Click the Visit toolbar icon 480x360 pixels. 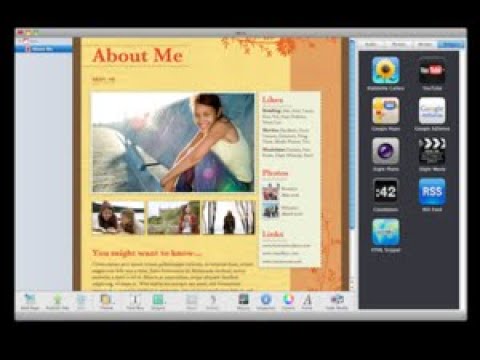coord(81,302)
